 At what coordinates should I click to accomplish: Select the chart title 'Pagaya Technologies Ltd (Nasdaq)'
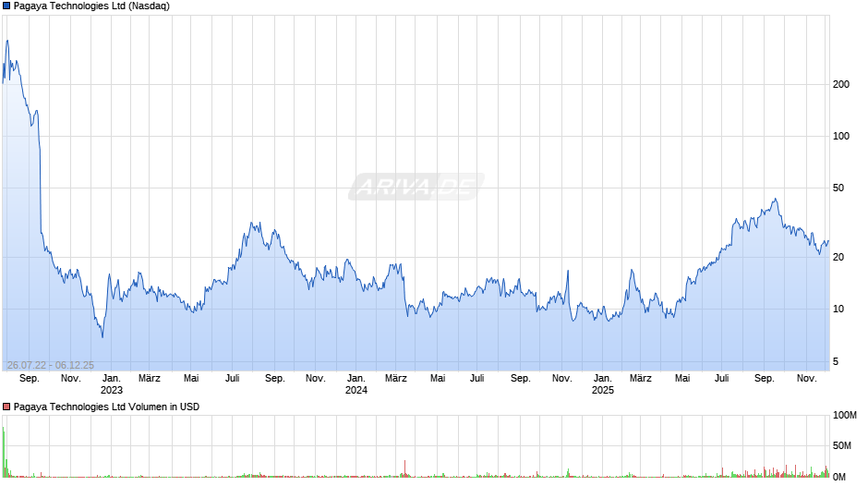[x=91, y=6]
